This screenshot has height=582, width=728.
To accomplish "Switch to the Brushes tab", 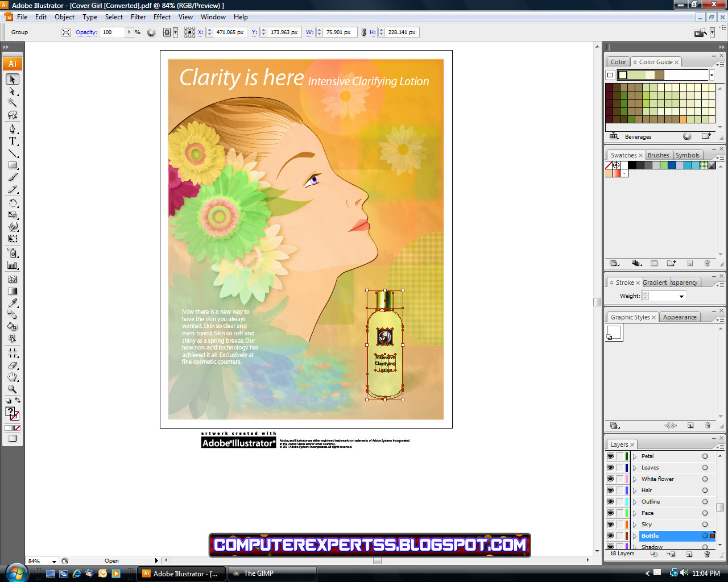I will point(659,155).
